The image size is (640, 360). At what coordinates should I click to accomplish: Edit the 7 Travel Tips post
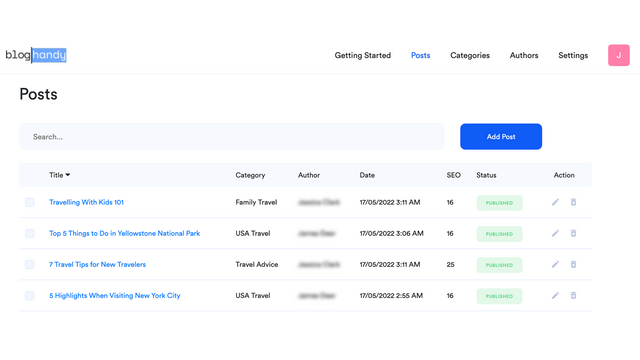point(555,264)
